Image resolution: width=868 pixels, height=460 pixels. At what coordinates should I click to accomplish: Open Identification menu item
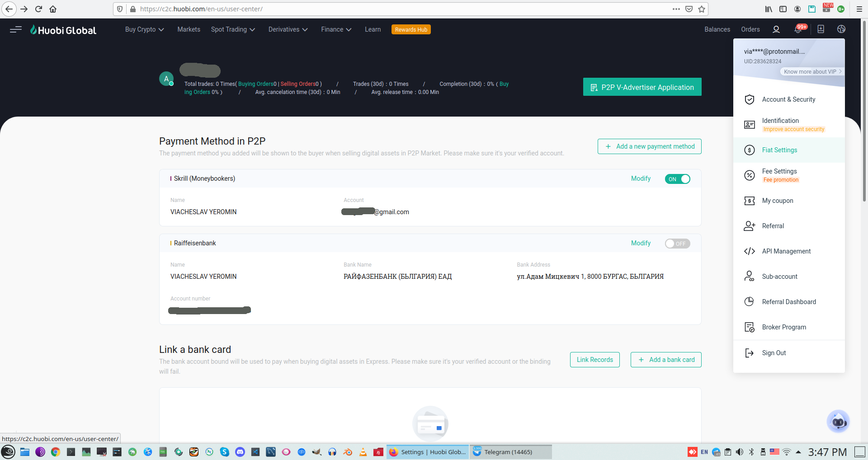coord(789,124)
